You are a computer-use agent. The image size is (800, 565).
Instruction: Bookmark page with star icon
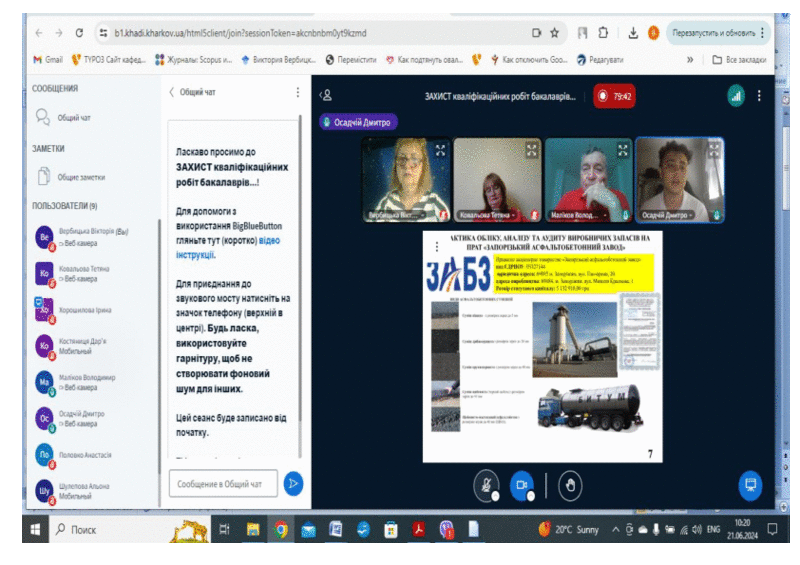555,33
